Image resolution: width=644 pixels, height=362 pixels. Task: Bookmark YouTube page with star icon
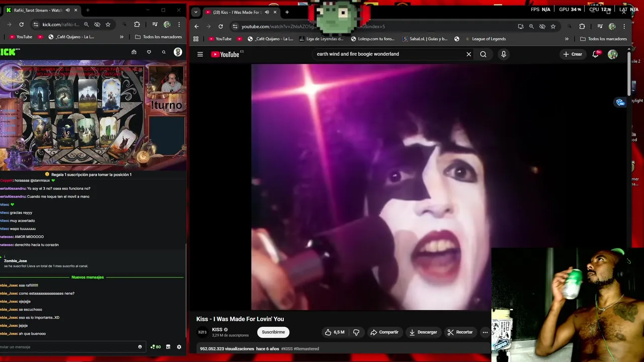(x=553, y=27)
